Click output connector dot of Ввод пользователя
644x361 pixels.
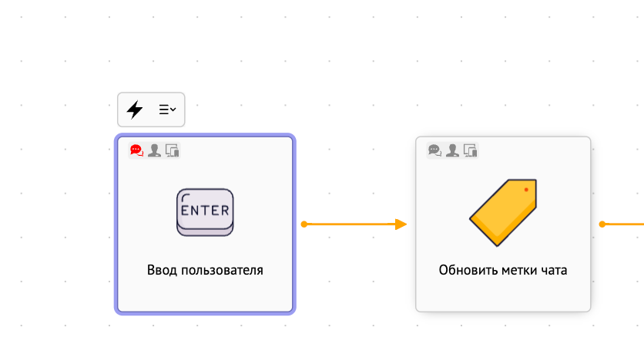tap(304, 224)
